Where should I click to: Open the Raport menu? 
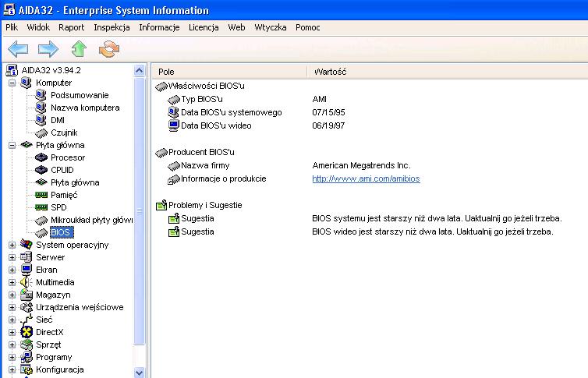tap(71, 27)
